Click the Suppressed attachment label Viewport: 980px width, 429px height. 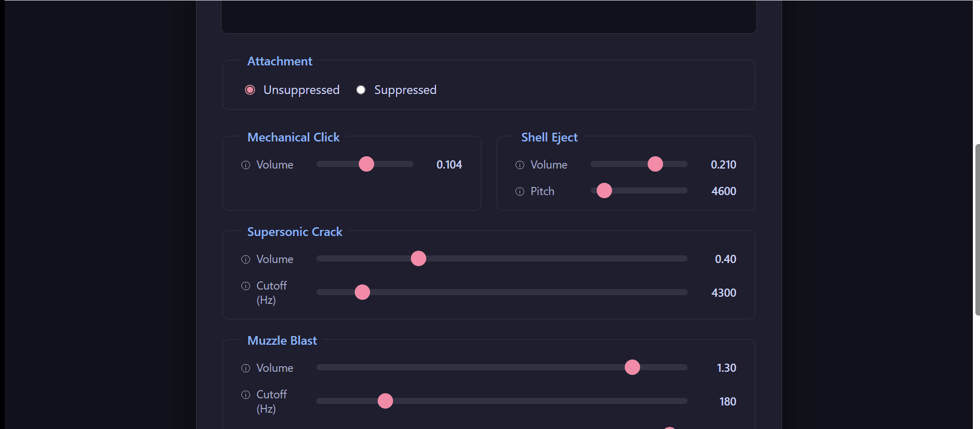(x=405, y=90)
